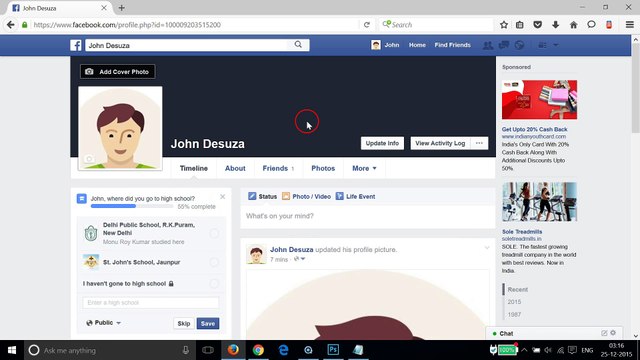Open Photoshop from the taskbar
This screenshot has height=360, width=640.
click(x=333, y=350)
